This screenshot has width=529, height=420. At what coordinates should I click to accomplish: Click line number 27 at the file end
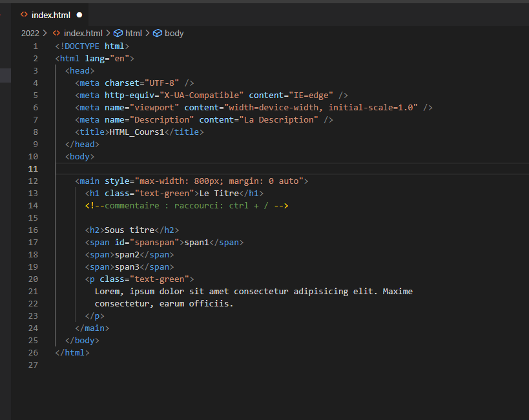pyautogui.click(x=33, y=365)
